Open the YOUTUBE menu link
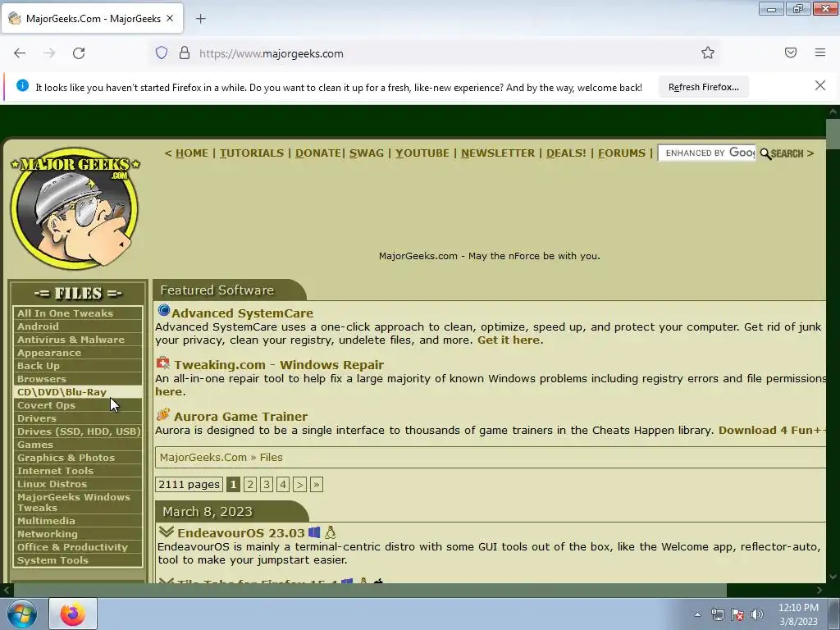The height and width of the screenshot is (630, 840). 422,153
